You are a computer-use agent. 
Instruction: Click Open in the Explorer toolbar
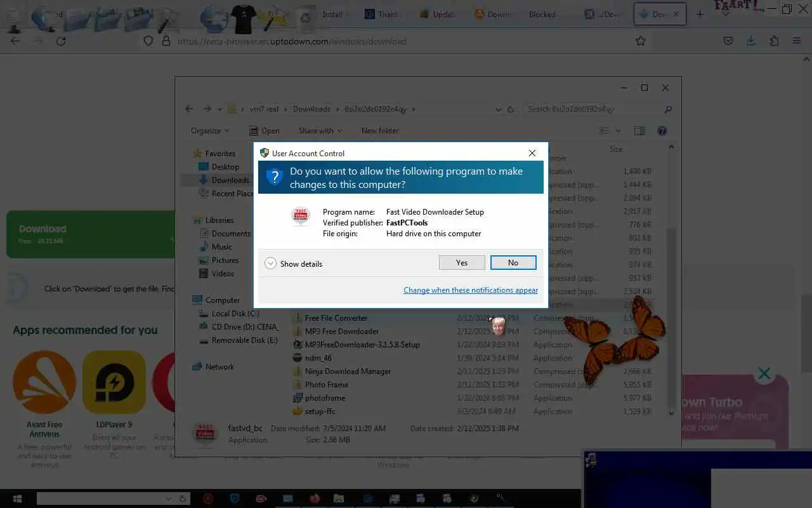pos(265,131)
